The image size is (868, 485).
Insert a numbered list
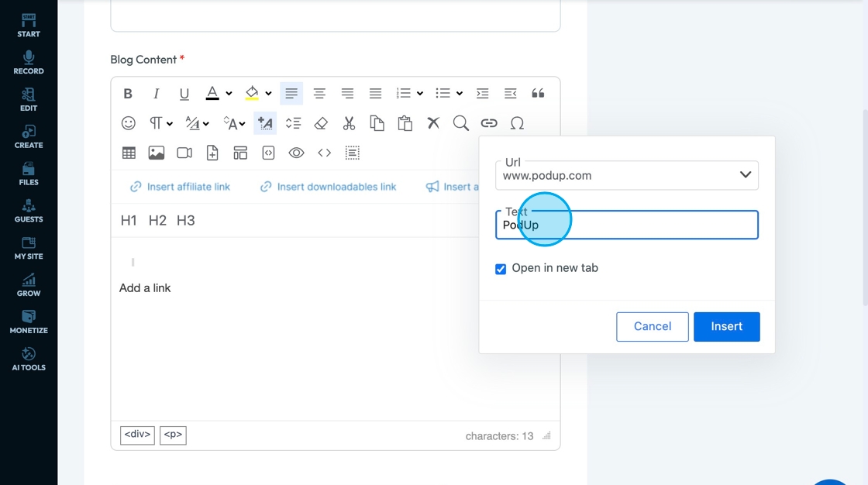point(404,94)
